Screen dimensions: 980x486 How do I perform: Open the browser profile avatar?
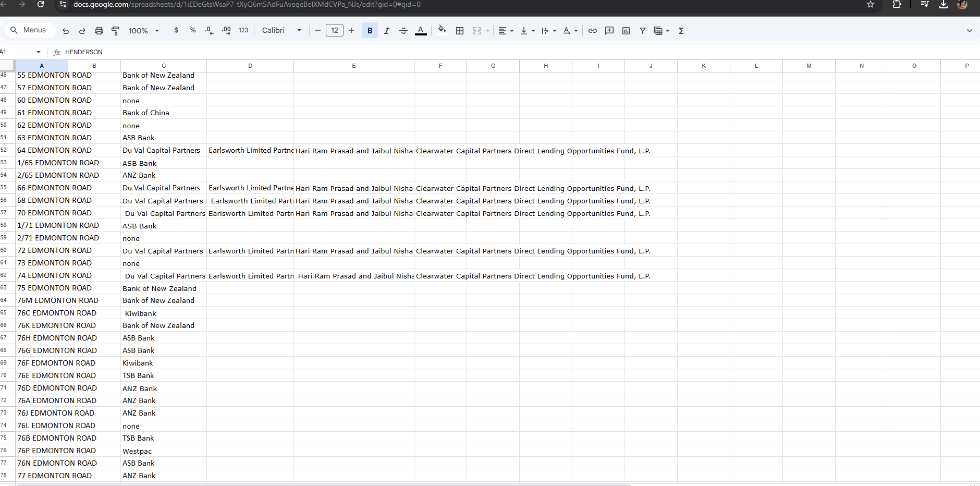962,4
